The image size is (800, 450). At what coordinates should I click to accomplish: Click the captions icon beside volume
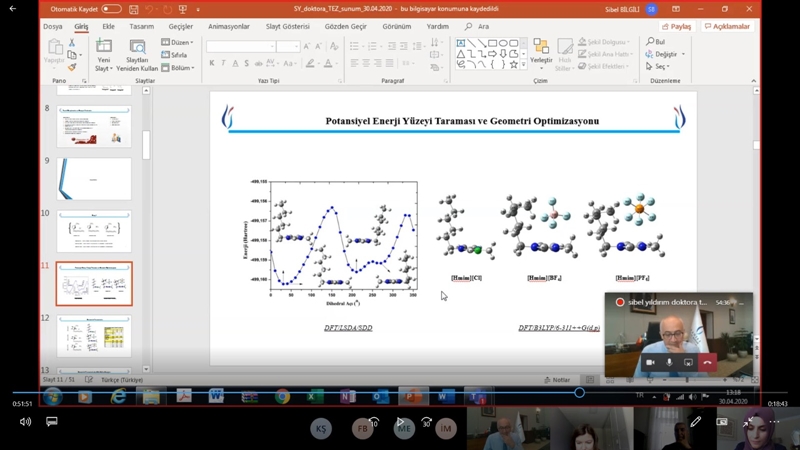(52, 422)
